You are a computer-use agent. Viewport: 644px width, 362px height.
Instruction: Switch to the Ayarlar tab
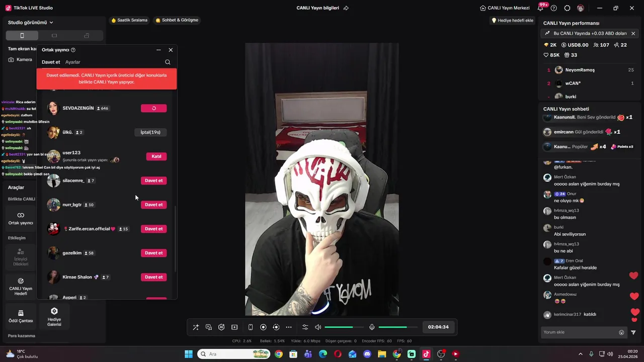pyautogui.click(x=73, y=62)
